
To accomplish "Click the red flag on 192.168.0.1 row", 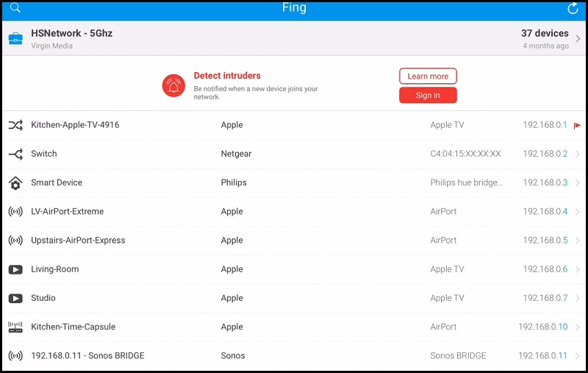I will click(577, 125).
